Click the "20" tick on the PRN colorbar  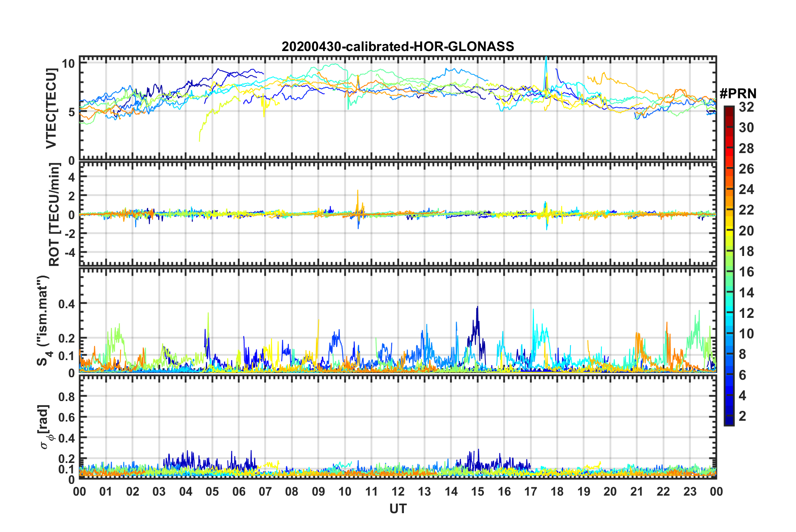(746, 231)
